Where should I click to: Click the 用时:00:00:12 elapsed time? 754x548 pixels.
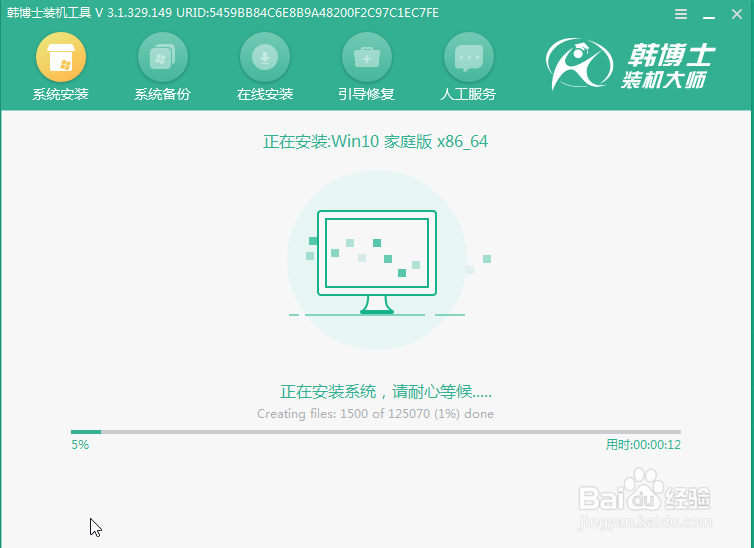[643, 445]
